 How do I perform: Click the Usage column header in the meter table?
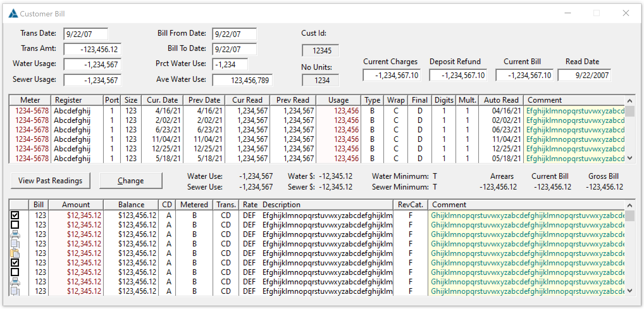tap(338, 100)
